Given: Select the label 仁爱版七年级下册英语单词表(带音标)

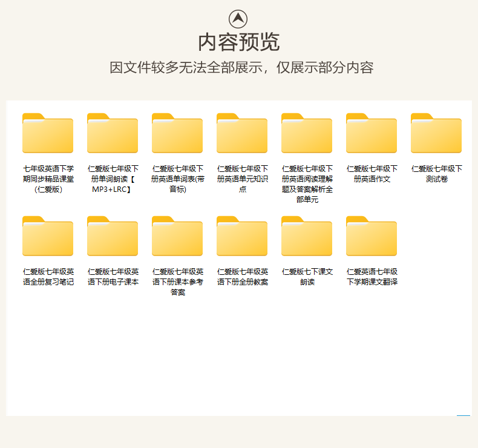Looking at the screenshot, I should pos(178,179).
